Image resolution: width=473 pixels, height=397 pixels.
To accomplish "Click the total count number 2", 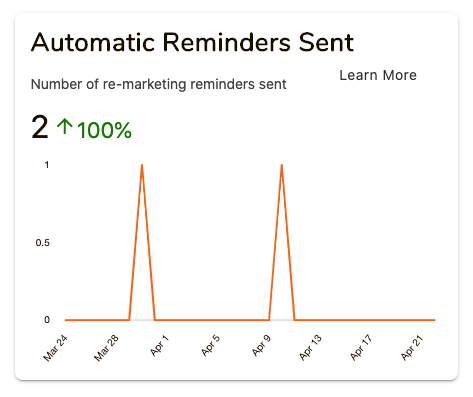I will pos(40,127).
